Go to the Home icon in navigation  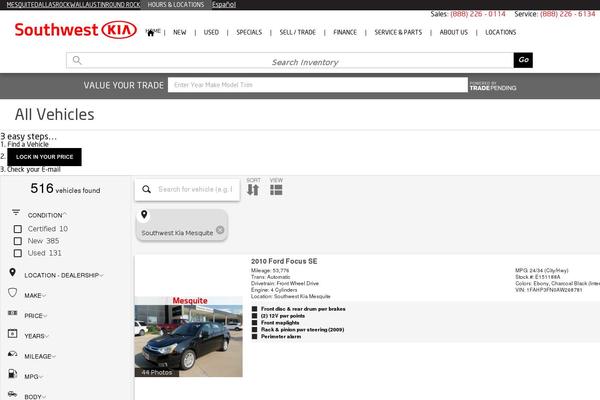pos(151,33)
